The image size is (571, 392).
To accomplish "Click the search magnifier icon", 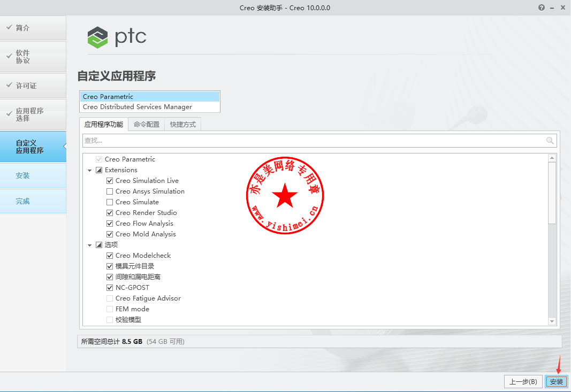I will pyautogui.click(x=550, y=141).
